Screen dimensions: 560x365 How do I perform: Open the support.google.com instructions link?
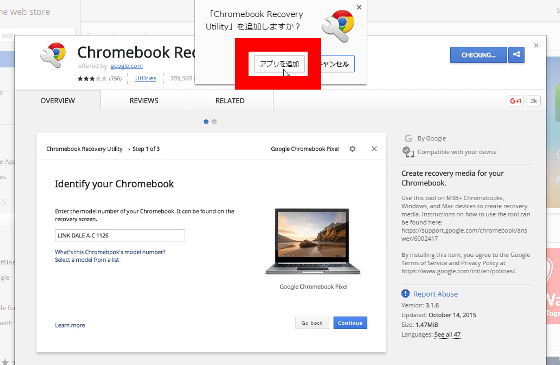pos(464,234)
